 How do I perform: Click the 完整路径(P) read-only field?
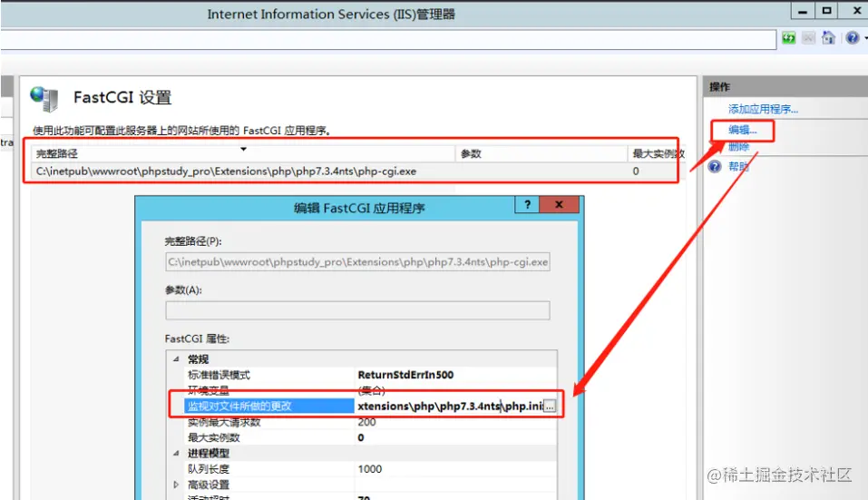357,262
